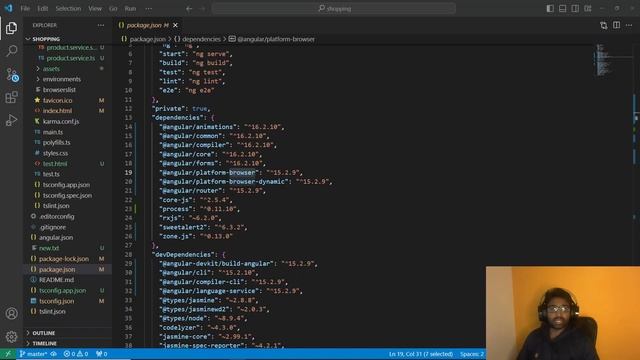The width and height of the screenshot is (640, 360).
Task: Open README.md file
Action: tap(67, 280)
